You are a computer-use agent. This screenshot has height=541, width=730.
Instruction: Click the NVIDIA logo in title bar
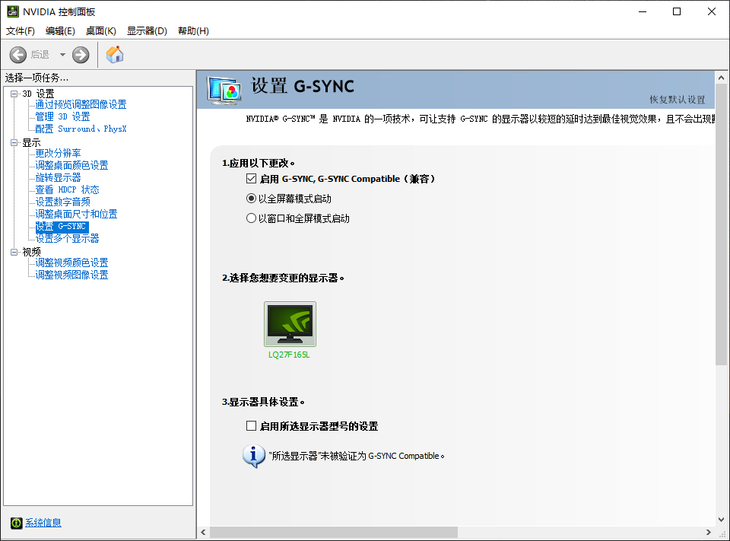(11, 11)
